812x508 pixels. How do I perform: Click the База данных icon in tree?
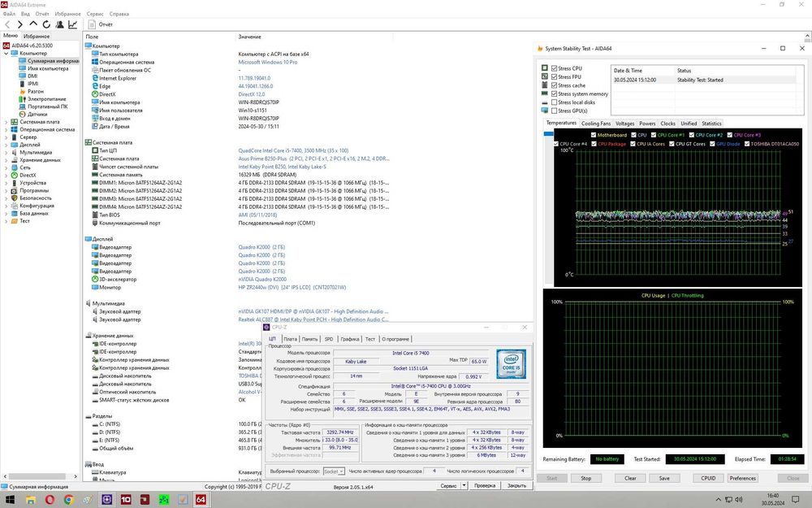pyautogui.click(x=15, y=213)
